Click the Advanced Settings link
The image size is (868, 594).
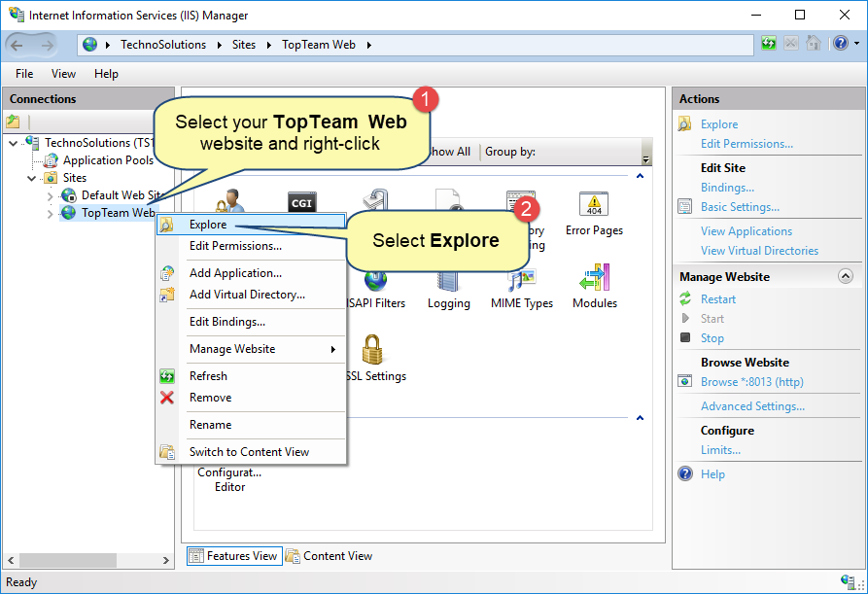pos(753,406)
